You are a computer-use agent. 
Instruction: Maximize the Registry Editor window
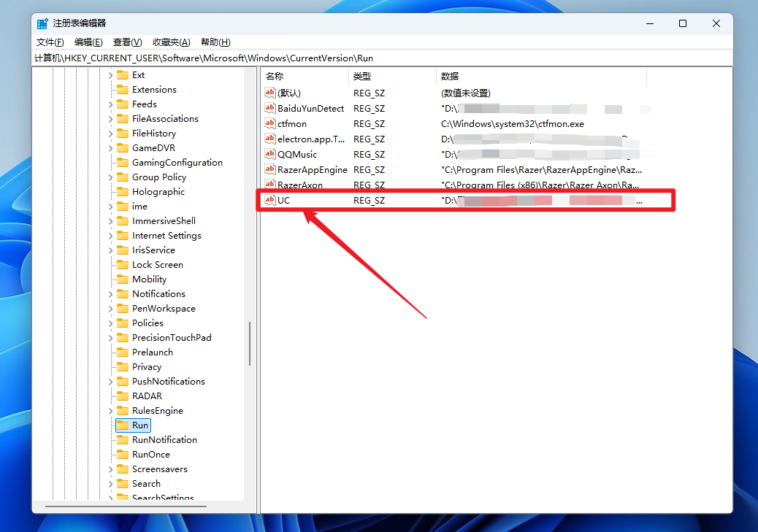coord(683,23)
